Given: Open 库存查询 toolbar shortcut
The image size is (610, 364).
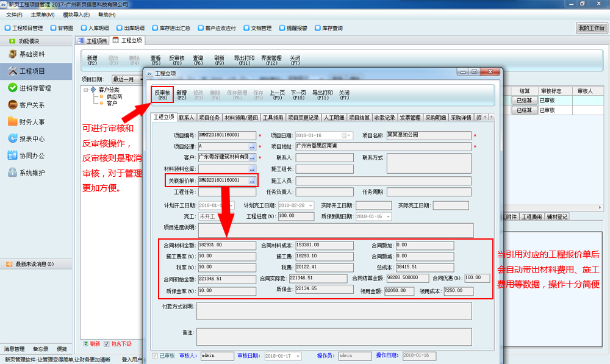Looking at the screenshot, I should [328, 28].
